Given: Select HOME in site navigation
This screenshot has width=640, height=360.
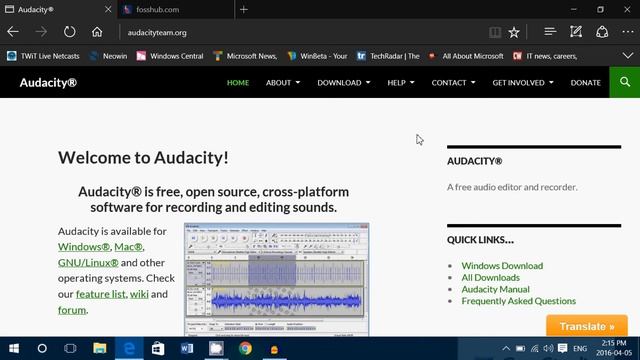Looking at the screenshot, I should coord(238,82).
